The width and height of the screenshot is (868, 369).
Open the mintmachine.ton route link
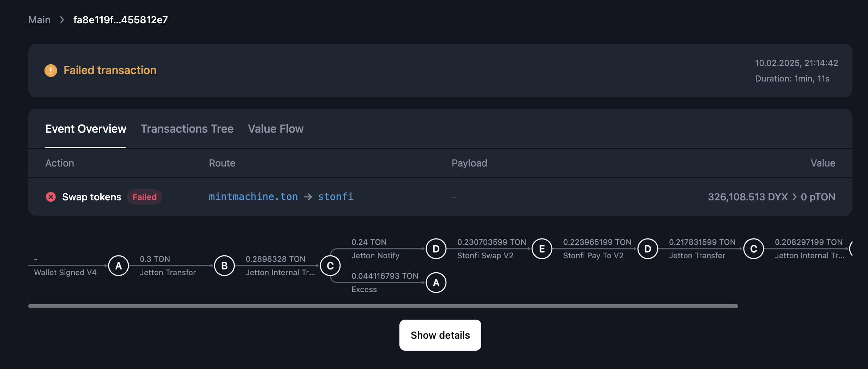253,197
